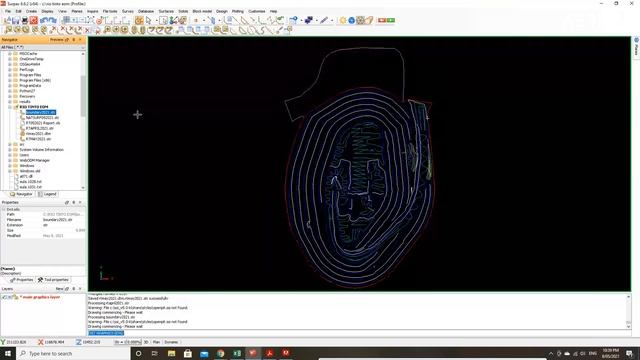Open the Database menu

146,11
